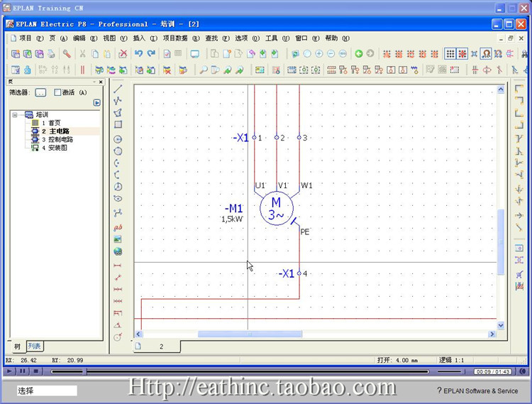Click the video Pause button

point(23,371)
